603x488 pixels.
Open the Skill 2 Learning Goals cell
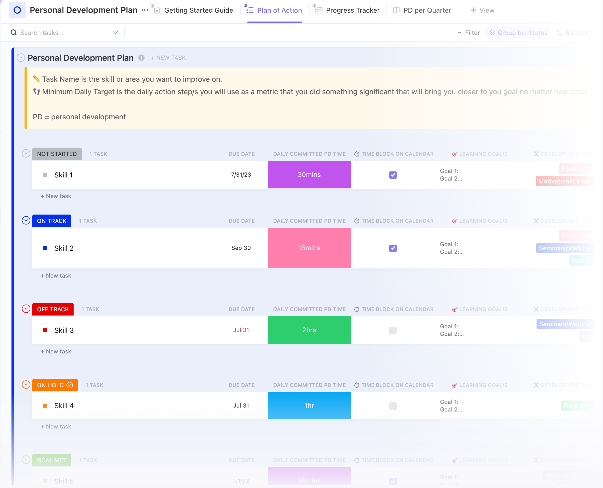[x=451, y=248]
